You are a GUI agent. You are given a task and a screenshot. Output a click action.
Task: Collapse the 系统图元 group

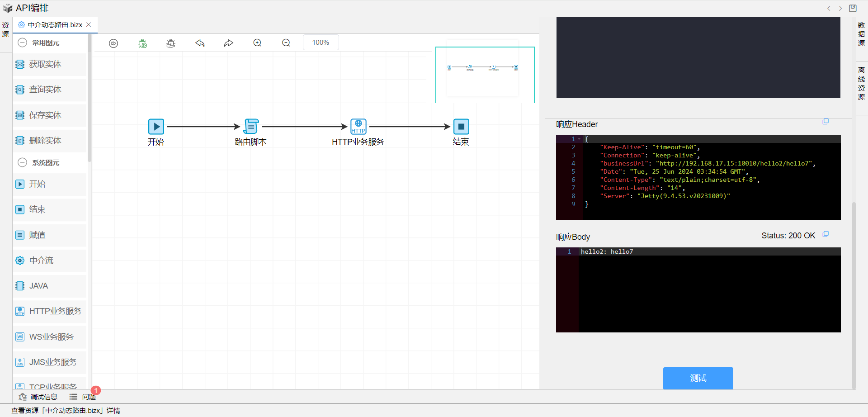22,163
